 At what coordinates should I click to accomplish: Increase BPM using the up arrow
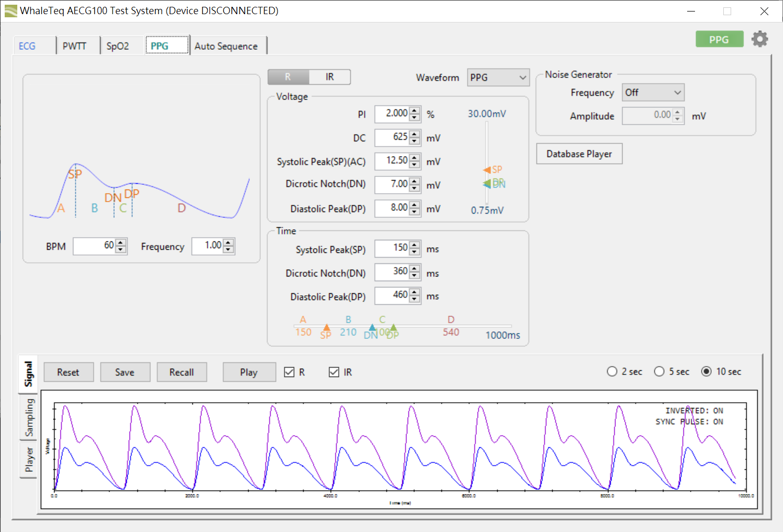[x=121, y=243]
